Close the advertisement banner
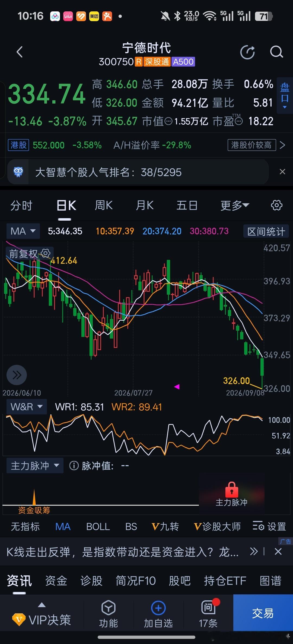The image size is (293, 644). click(278, 551)
